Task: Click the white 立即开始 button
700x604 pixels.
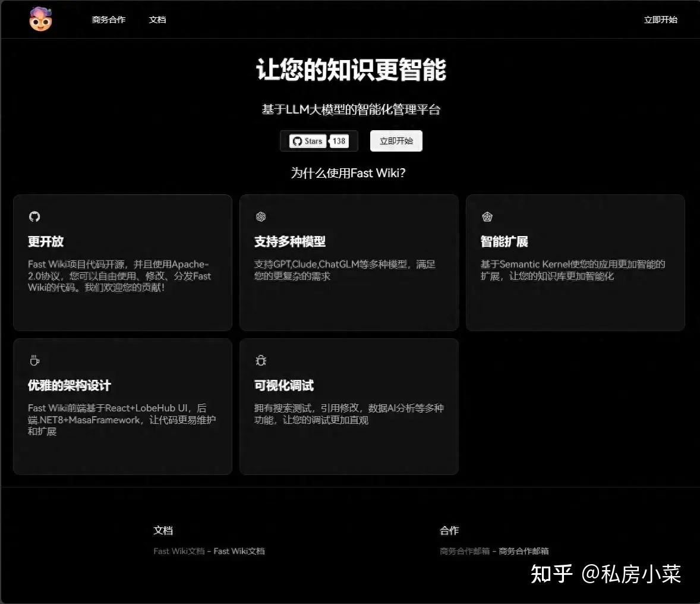Action: pos(396,141)
